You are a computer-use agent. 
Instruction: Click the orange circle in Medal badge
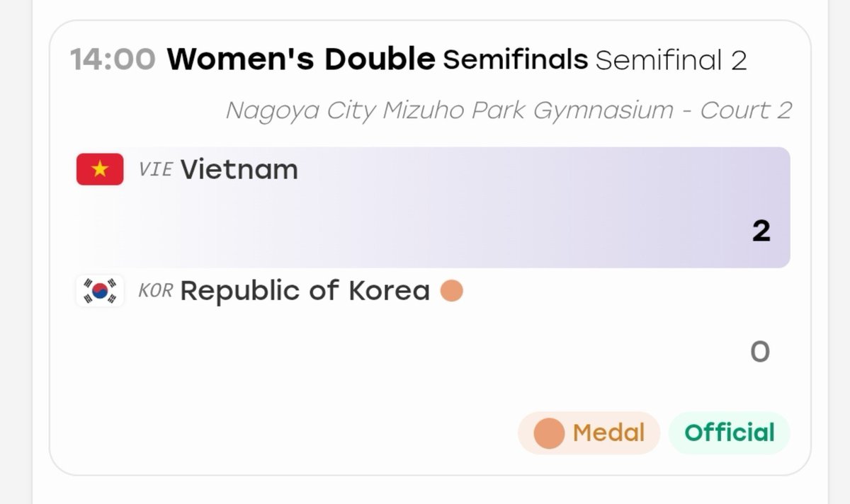point(549,433)
